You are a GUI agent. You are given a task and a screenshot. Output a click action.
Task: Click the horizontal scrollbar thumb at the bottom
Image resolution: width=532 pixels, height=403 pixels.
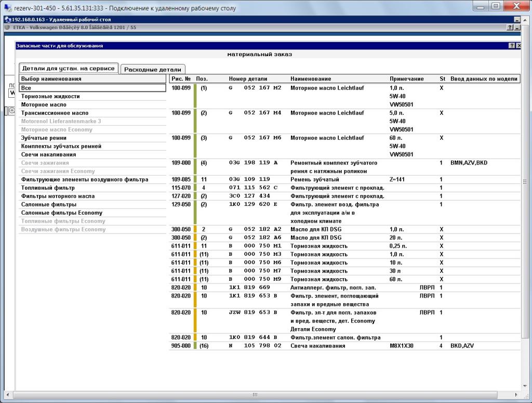pyautogui.click(x=255, y=395)
